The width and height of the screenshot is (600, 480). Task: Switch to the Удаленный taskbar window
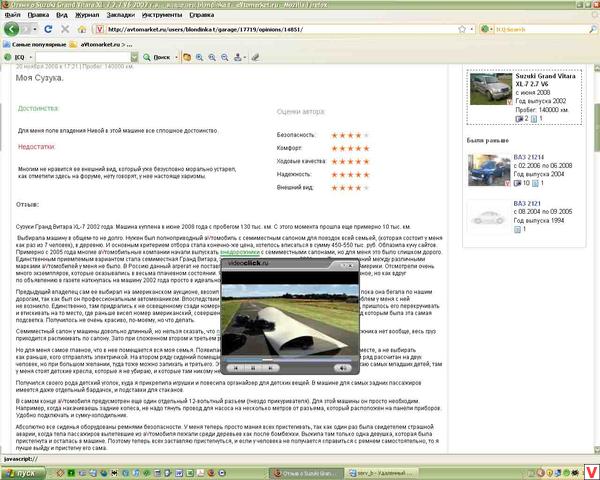pyautogui.click(x=380, y=473)
